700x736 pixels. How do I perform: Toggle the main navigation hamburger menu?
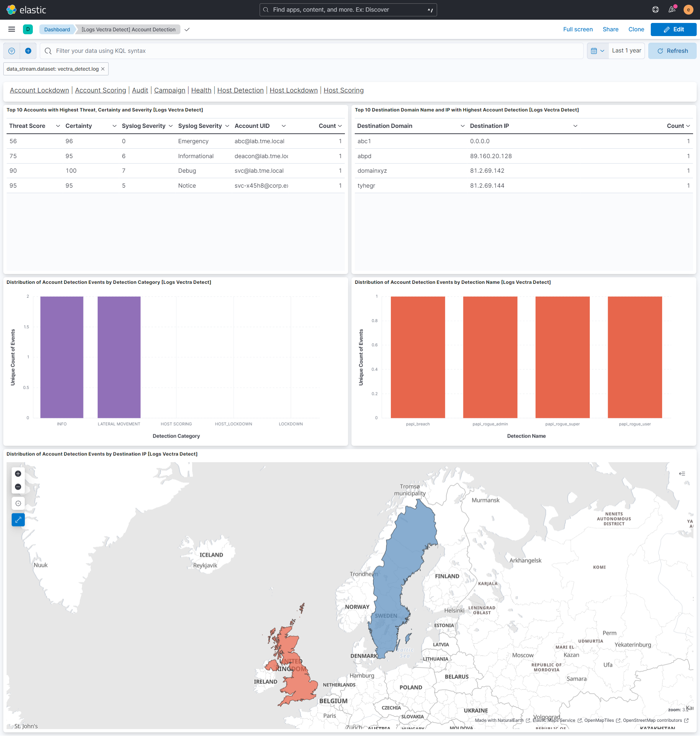click(12, 30)
